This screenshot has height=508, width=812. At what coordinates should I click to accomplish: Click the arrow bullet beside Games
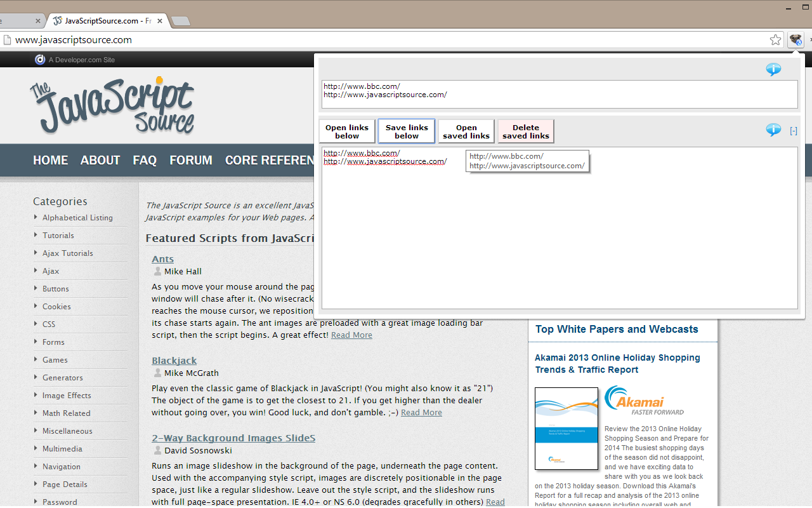[x=36, y=359]
